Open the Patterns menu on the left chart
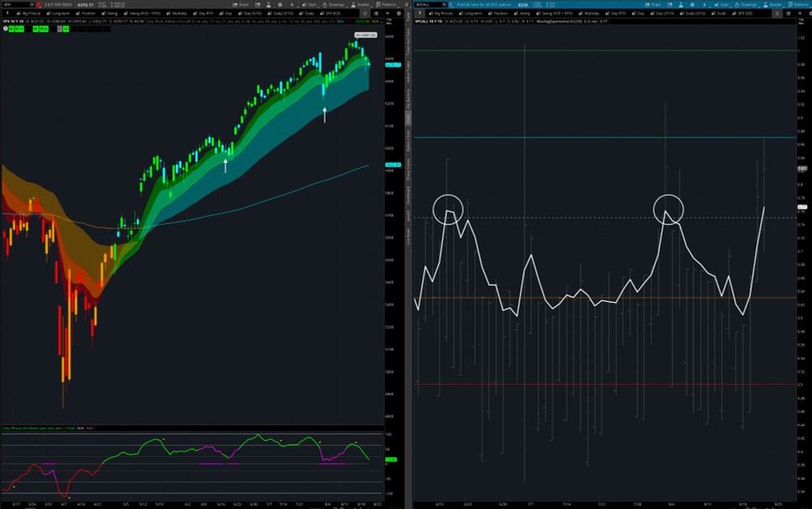 point(386,5)
